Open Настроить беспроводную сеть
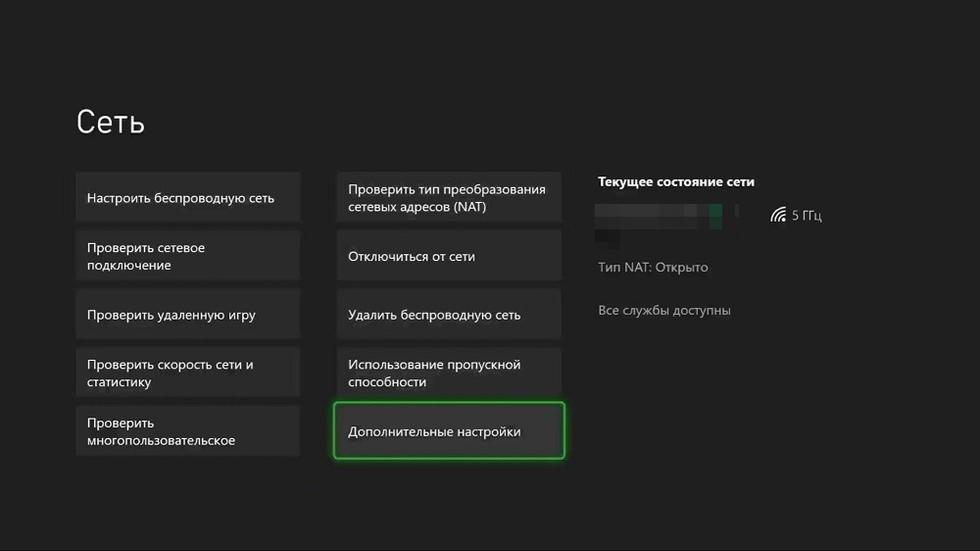Screen dimensions: 980x551 coord(187,198)
